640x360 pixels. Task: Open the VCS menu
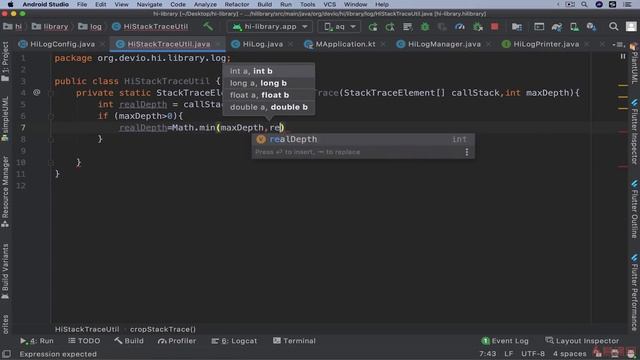click(x=329, y=4)
